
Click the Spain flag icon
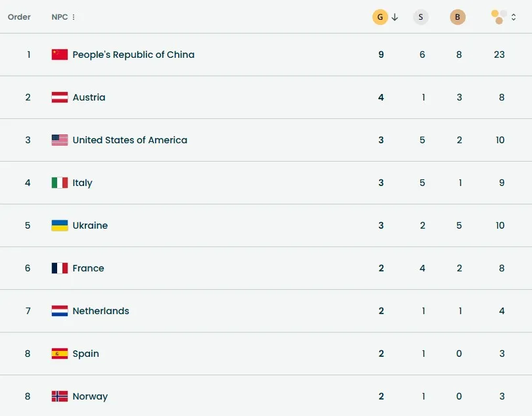click(60, 354)
